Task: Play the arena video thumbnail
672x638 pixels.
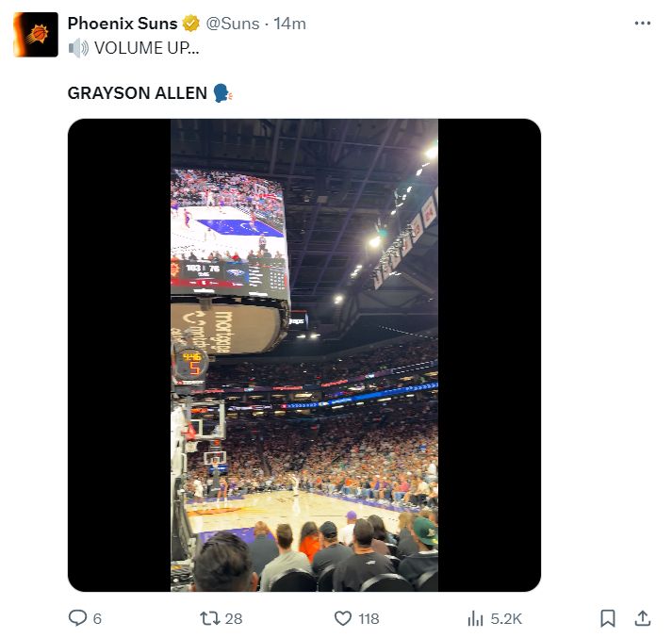Action: click(303, 355)
